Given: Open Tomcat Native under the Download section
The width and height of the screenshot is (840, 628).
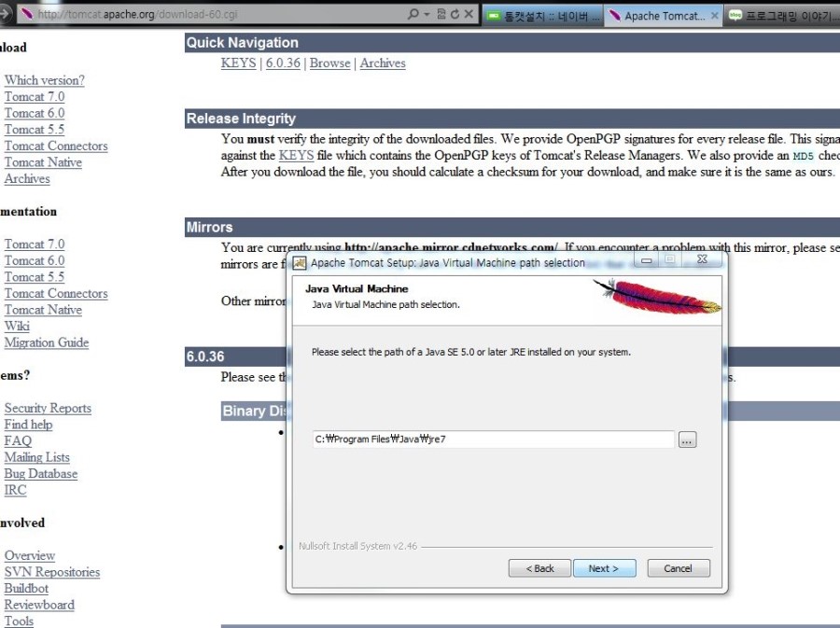Looking at the screenshot, I should 43,162.
